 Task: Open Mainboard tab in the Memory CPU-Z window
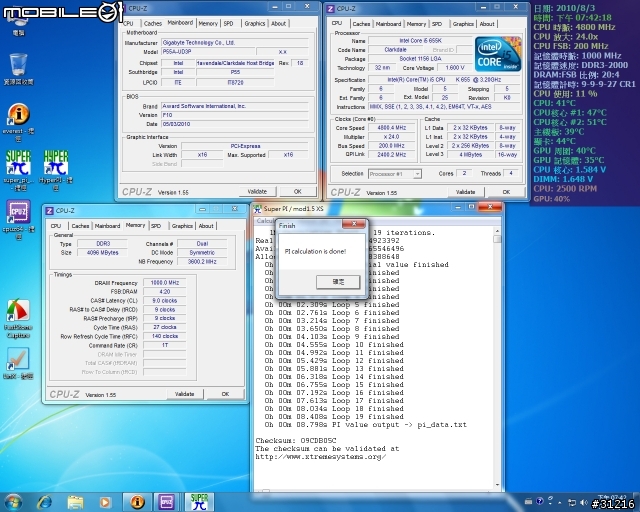[x=107, y=226]
